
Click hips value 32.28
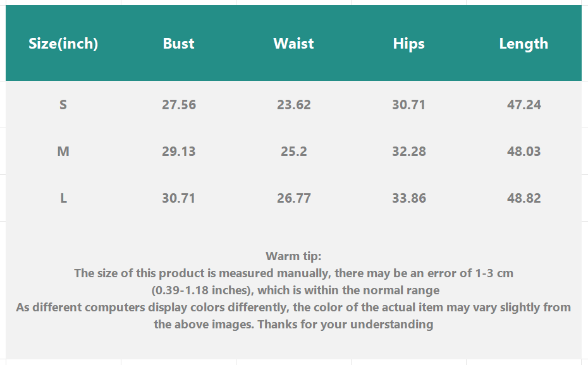(409, 152)
